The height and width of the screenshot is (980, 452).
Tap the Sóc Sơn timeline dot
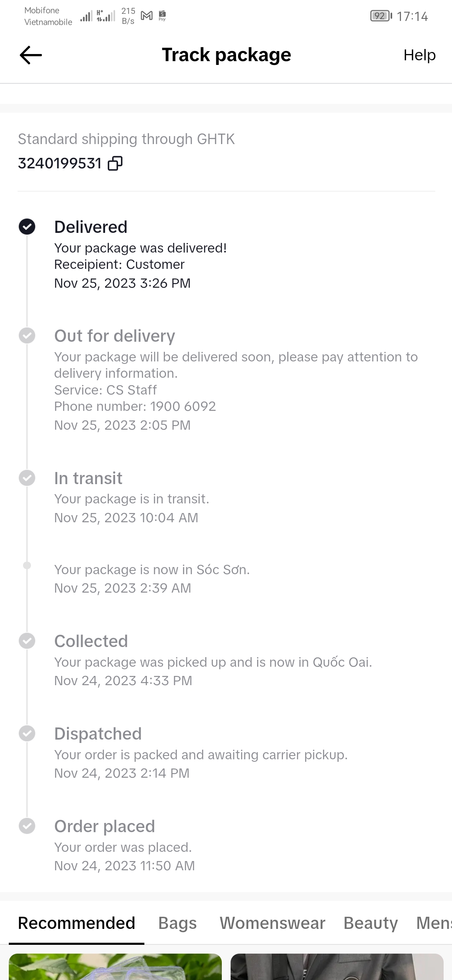pos(27,565)
